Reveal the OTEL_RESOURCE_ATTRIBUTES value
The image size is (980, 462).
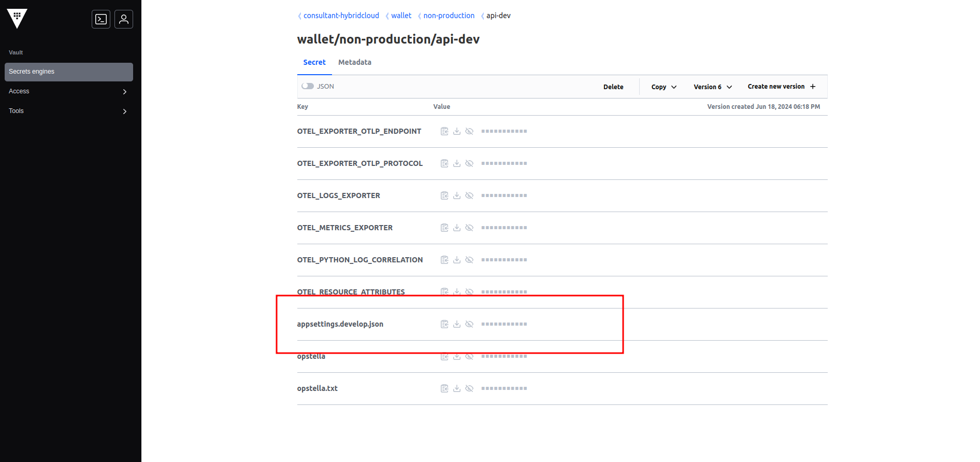(469, 292)
